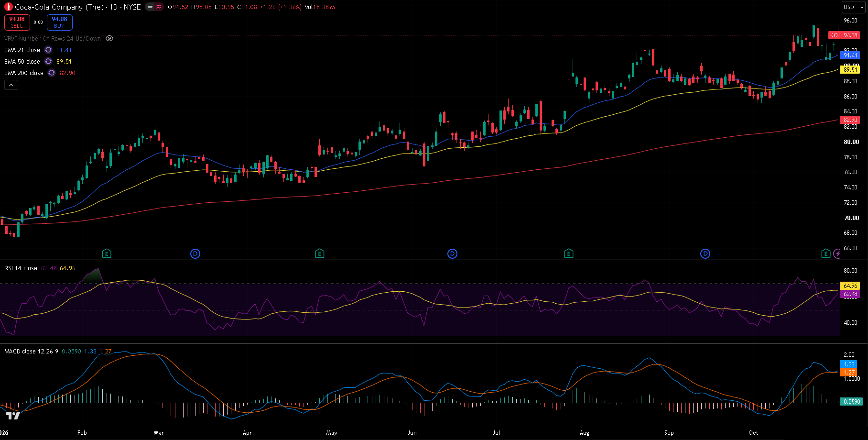Click the orange 1.27 MACD axis label
Viewport: 868px width, 440px height.
849,372
